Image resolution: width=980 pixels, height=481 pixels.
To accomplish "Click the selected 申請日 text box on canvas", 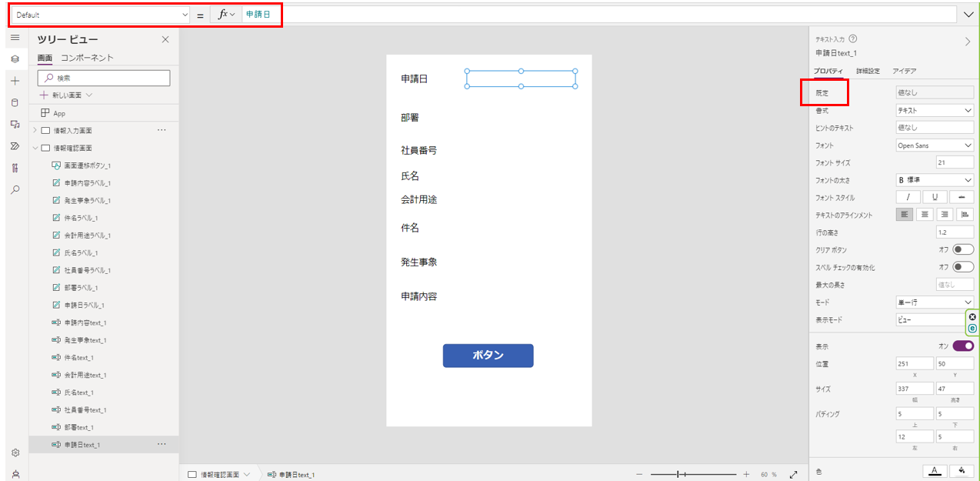I will click(521, 78).
